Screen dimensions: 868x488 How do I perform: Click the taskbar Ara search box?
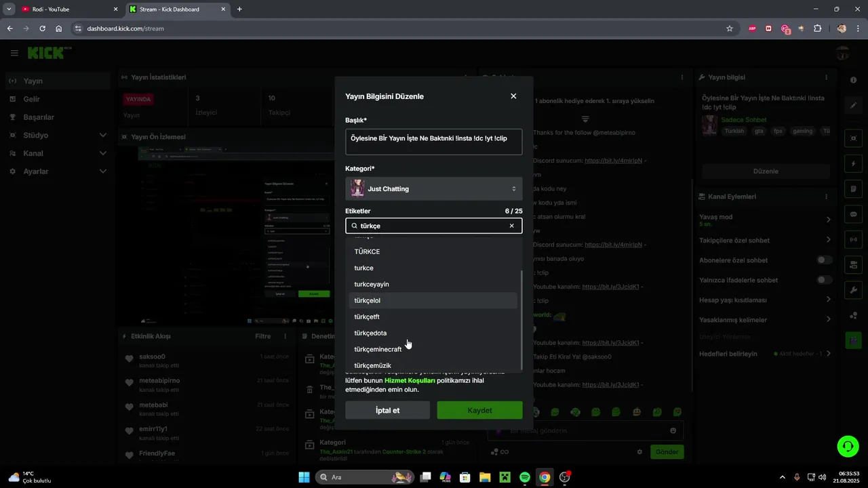[x=366, y=477]
